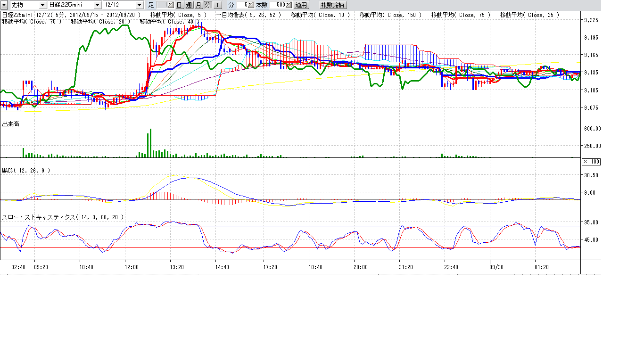The height and width of the screenshot is (362, 644).
Task: Click the top-left dropdown arrow button
Action: pyautogui.click(x=4, y=5)
